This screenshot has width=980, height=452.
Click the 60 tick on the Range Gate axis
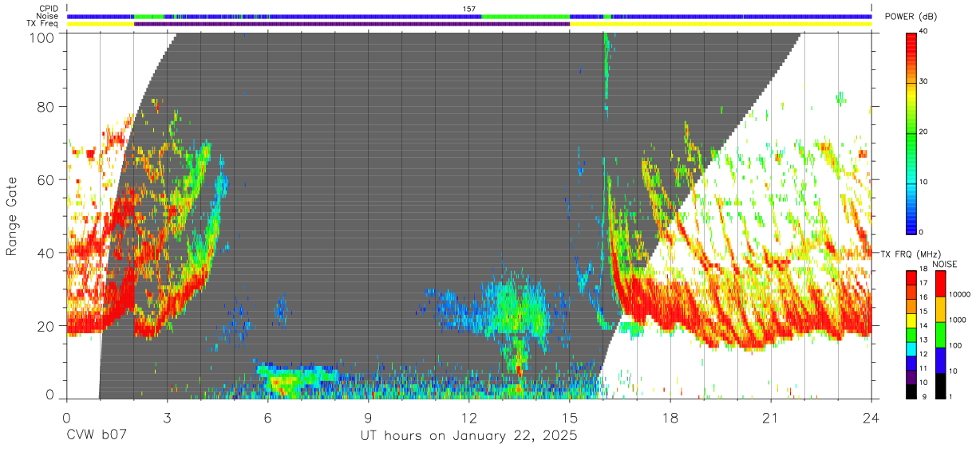click(45, 180)
